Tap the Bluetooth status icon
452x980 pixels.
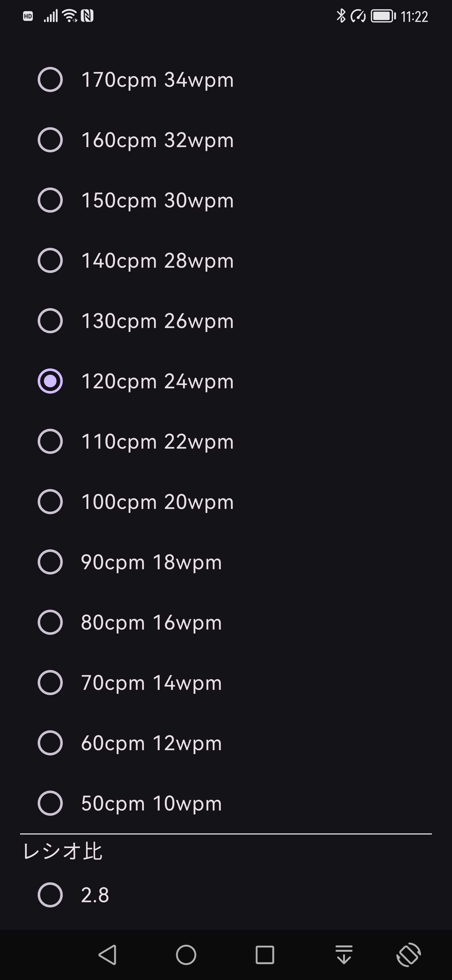341,16
